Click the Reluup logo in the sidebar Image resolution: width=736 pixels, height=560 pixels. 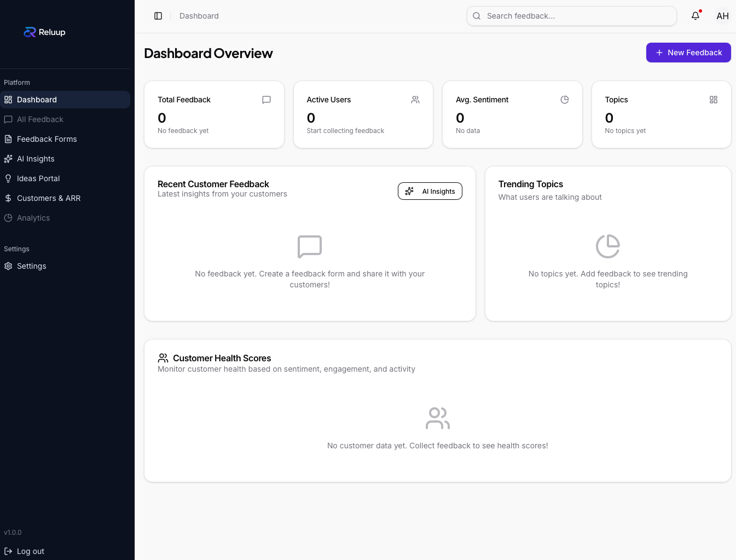coord(44,32)
